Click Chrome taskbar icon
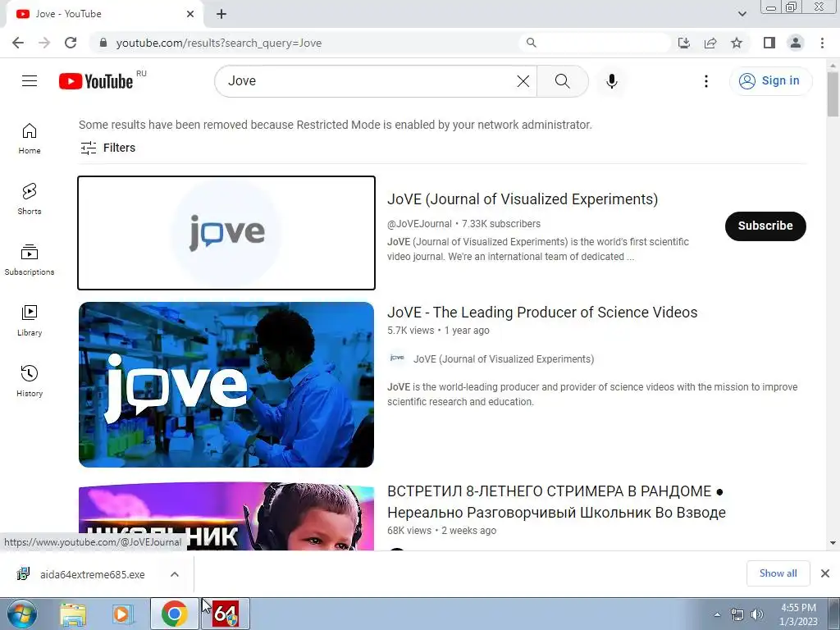Image resolution: width=840 pixels, height=630 pixels. (x=174, y=614)
